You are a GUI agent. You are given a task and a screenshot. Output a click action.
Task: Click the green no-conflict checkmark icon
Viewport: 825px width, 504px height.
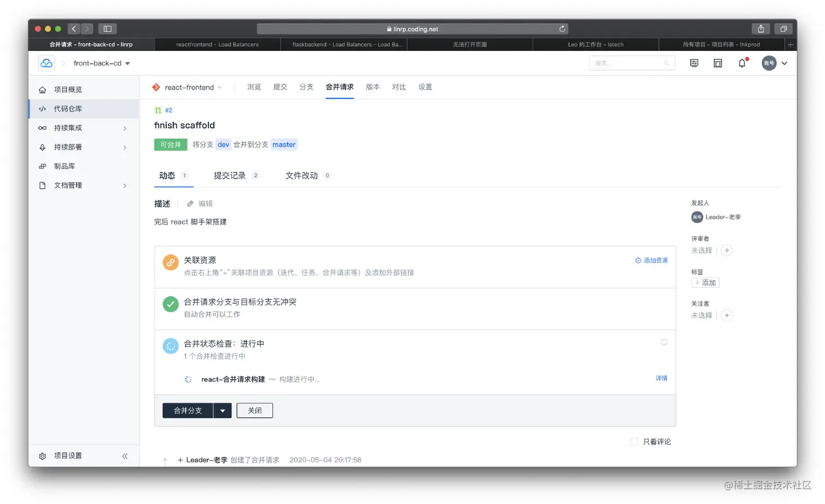click(171, 304)
